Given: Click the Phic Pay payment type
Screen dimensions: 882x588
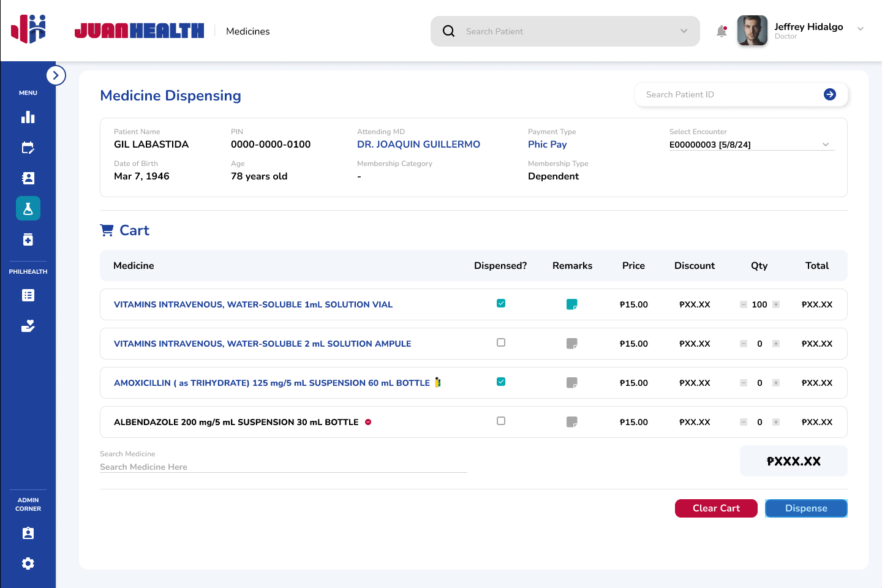Looking at the screenshot, I should tap(547, 145).
